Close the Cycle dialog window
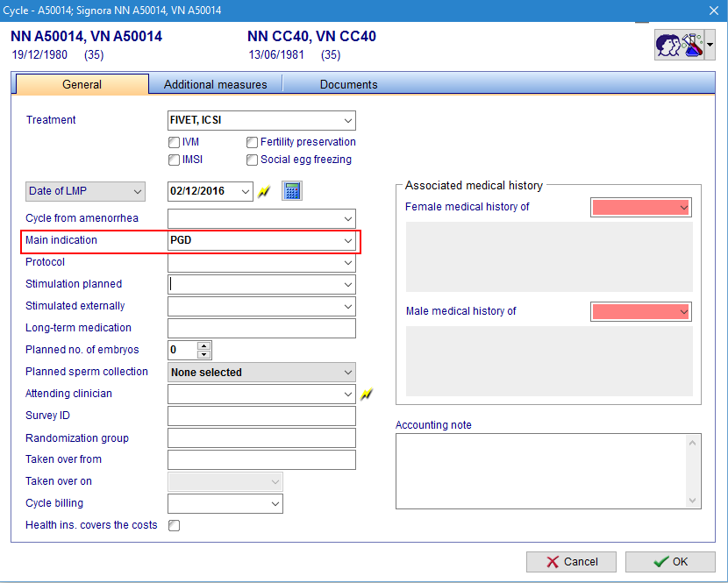The image size is (728, 583). [714, 11]
